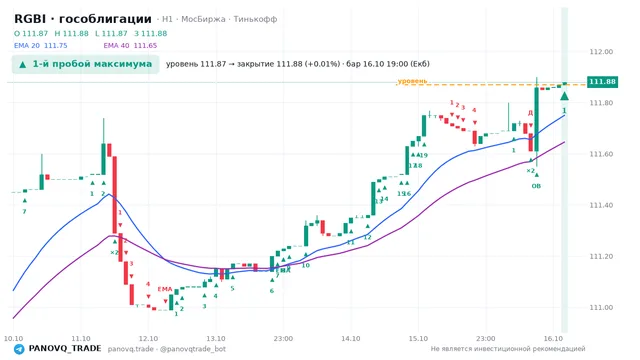Click the 13.10 date axis label
Screen dimensions: 640x360
pos(216,338)
